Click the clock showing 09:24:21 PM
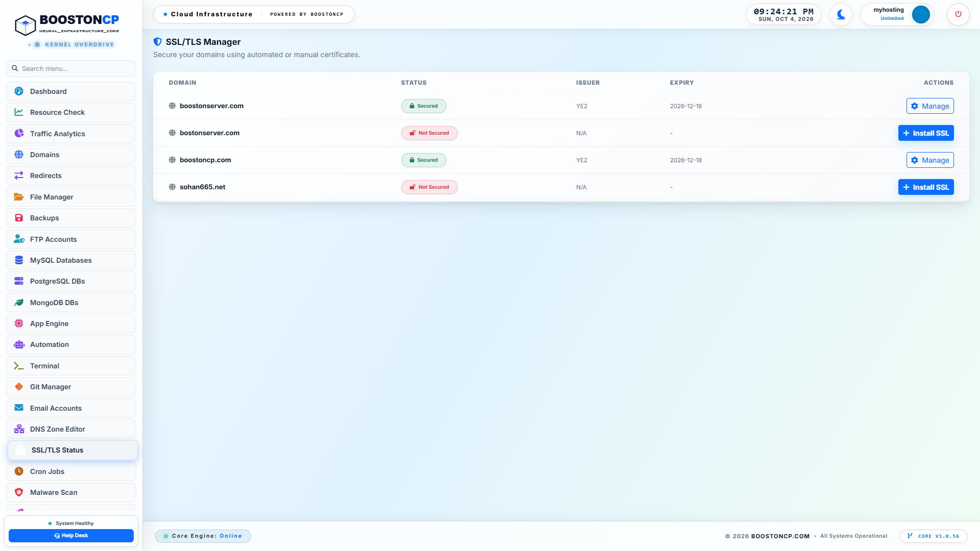Screen dimensions: 980x551 [x=783, y=11]
